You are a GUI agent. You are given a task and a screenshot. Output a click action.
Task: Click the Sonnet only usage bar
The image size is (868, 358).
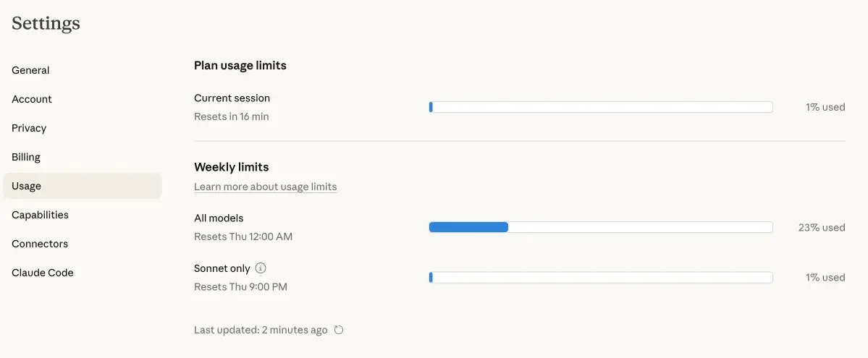[600, 277]
